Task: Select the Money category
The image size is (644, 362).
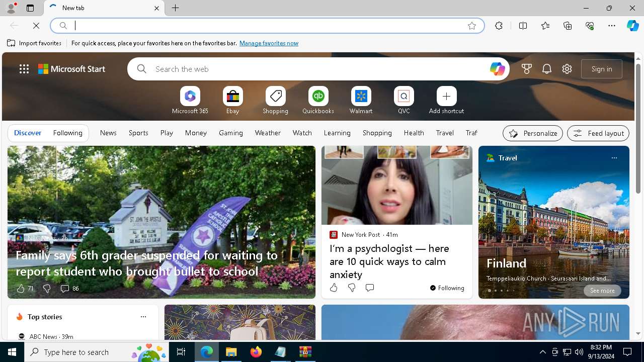Action: pos(196,133)
